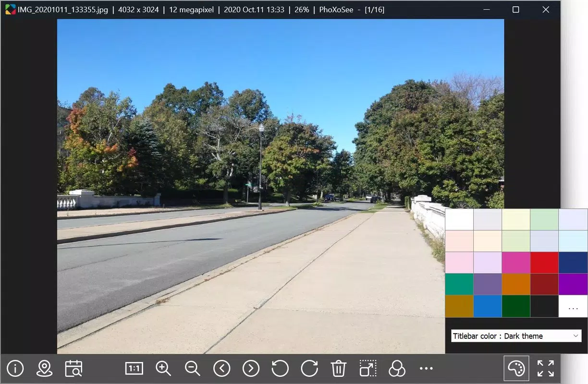Pick the cream color swatch
This screenshot has height=384, width=588.
pyautogui.click(x=488, y=241)
